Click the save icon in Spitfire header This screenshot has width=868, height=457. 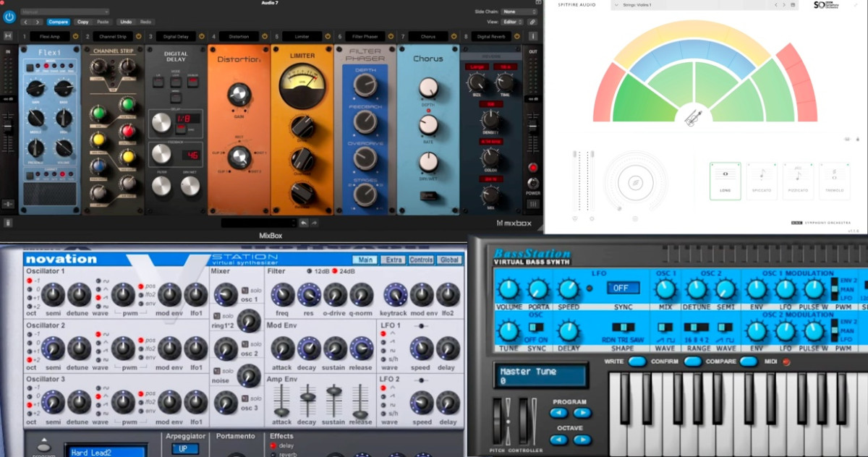tap(793, 5)
